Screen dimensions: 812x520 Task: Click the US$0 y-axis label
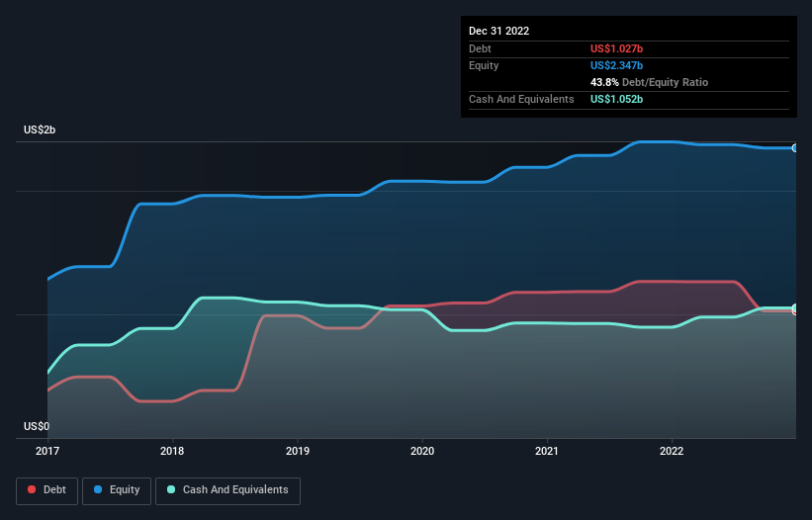pos(37,426)
